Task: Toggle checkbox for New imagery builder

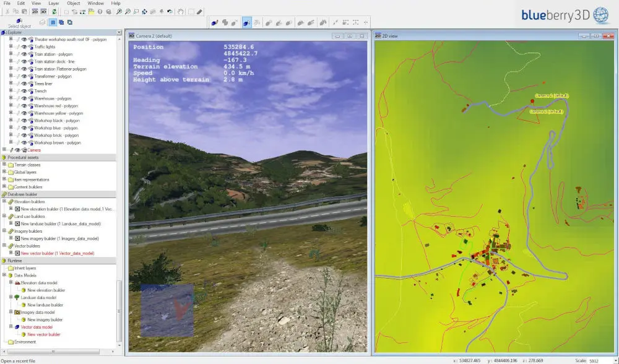Action: (x=17, y=239)
